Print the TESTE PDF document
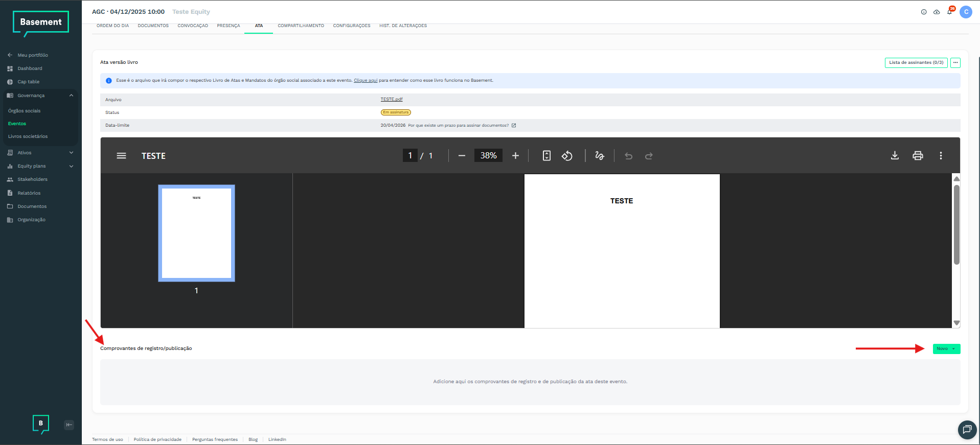Screen dimensions: 980x445 point(918,156)
